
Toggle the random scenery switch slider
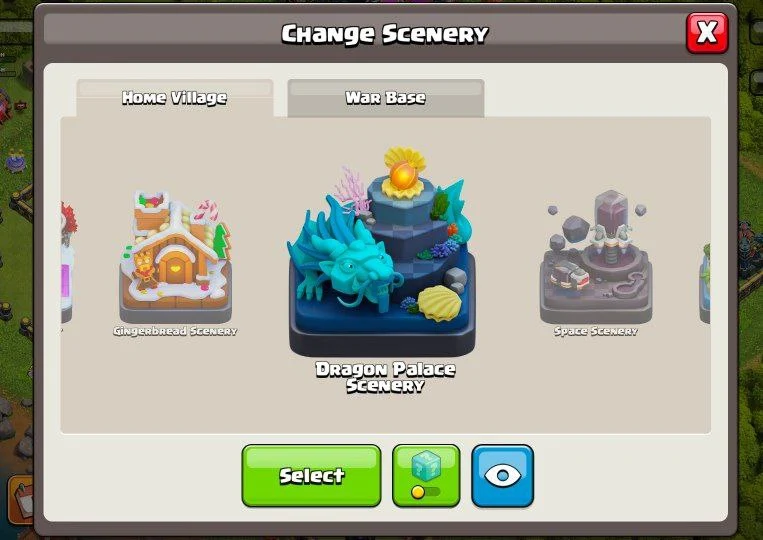pyautogui.click(x=425, y=492)
